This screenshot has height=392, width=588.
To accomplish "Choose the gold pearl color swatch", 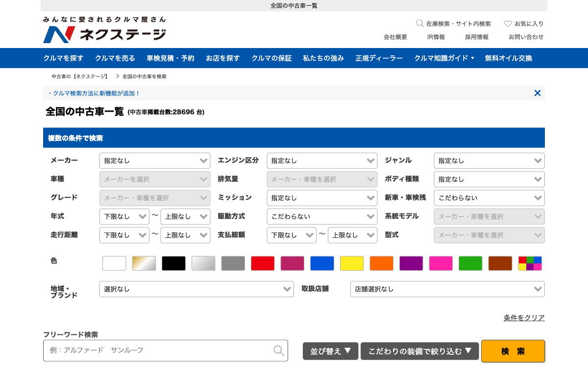I will tap(144, 264).
